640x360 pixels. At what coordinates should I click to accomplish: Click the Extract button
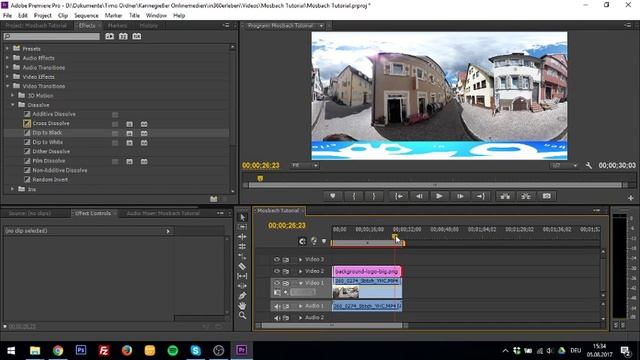[x=526, y=196]
